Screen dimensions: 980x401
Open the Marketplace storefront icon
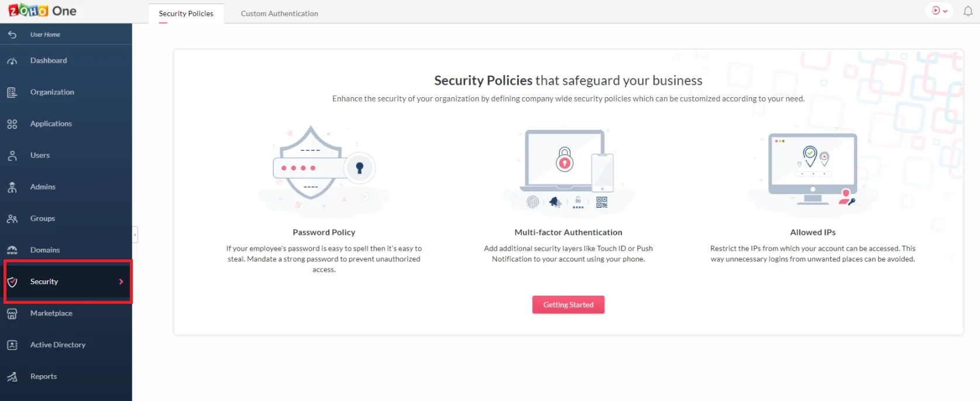click(x=12, y=313)
